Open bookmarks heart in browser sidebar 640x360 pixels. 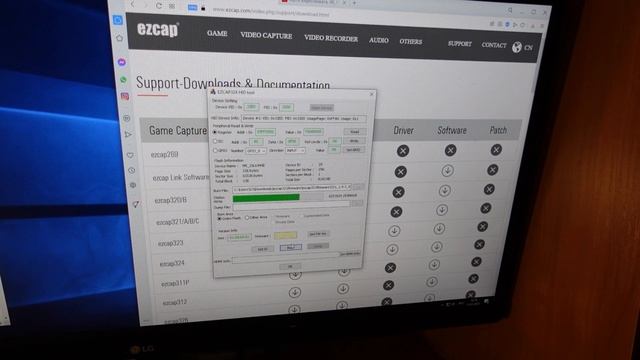click(x=130, y=155)
